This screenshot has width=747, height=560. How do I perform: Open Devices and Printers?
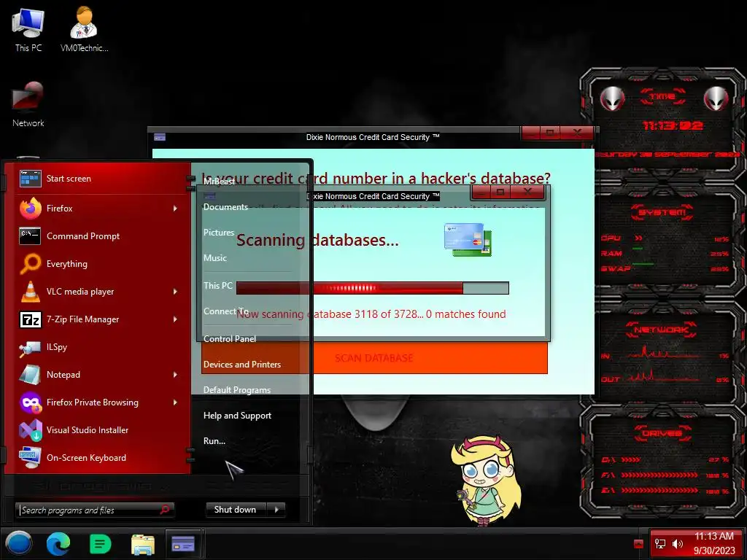pyautogui.click(x=242, y=365)
